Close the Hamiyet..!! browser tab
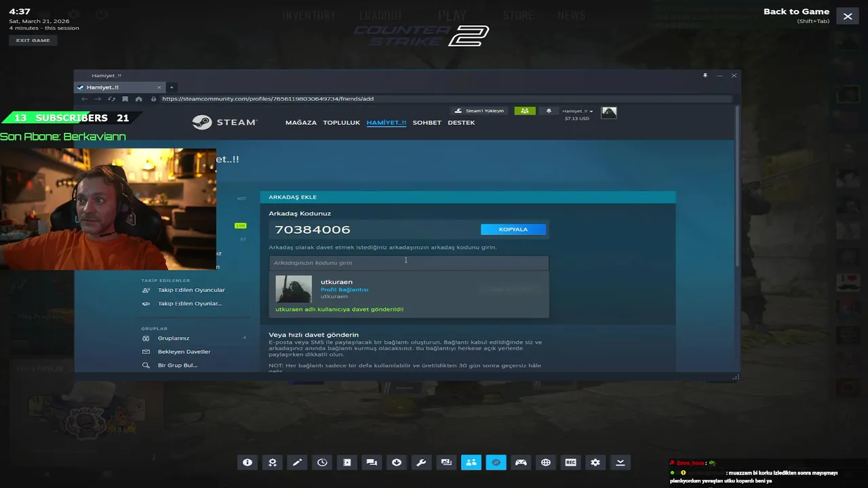The image size is (868, 488). (159, 87)
